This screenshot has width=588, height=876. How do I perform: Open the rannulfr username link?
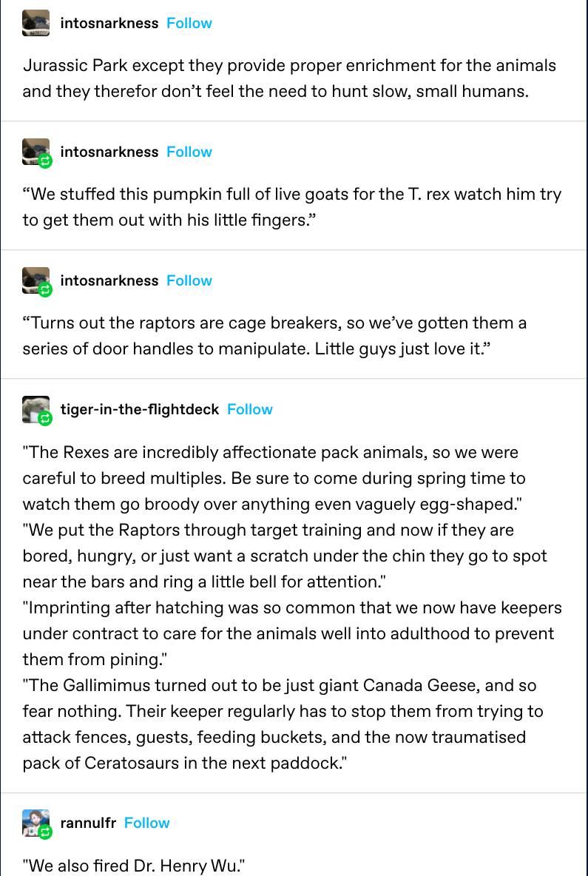(x=88, y=823)
